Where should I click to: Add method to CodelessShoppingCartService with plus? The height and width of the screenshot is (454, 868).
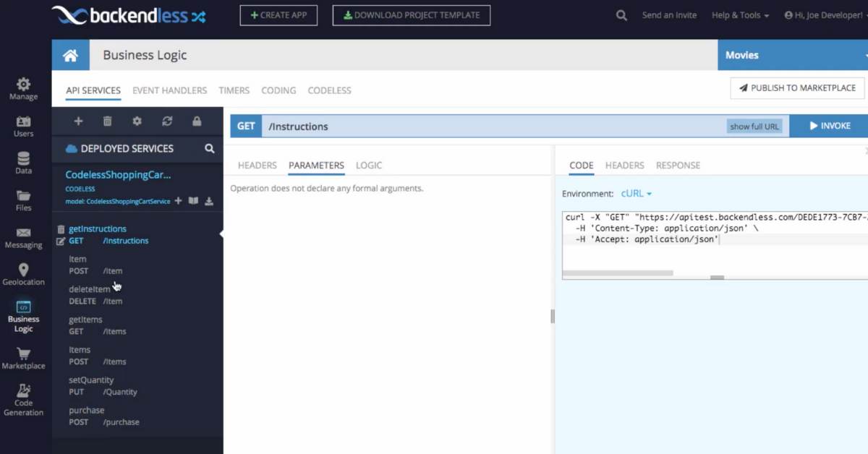point(178,201)
